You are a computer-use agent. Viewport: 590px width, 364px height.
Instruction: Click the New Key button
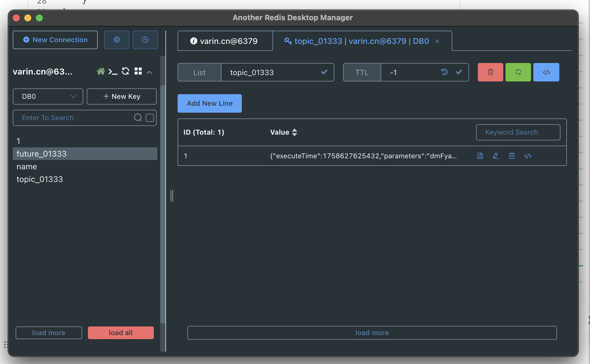(x=122, y=96)
